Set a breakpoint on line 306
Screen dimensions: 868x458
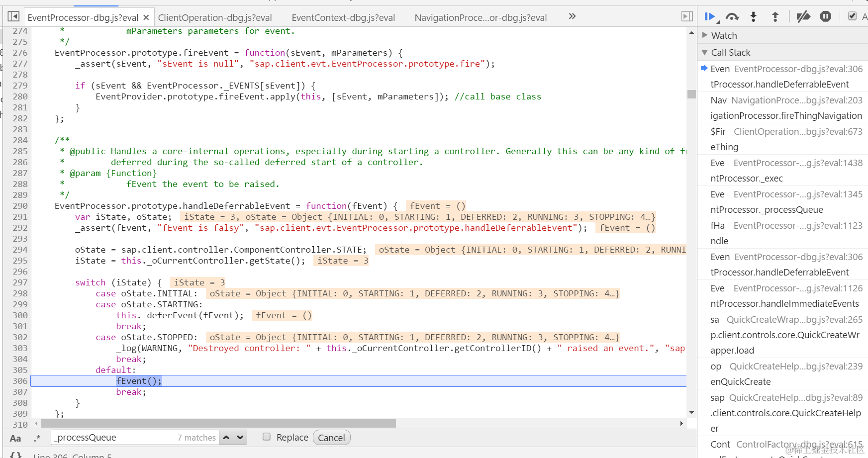click(20, 381)
